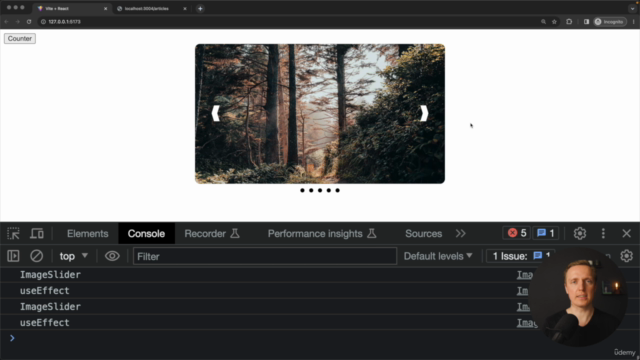Create a live expression with eye icon
Screen dimensions: 640x360
[x=112, y=256]
